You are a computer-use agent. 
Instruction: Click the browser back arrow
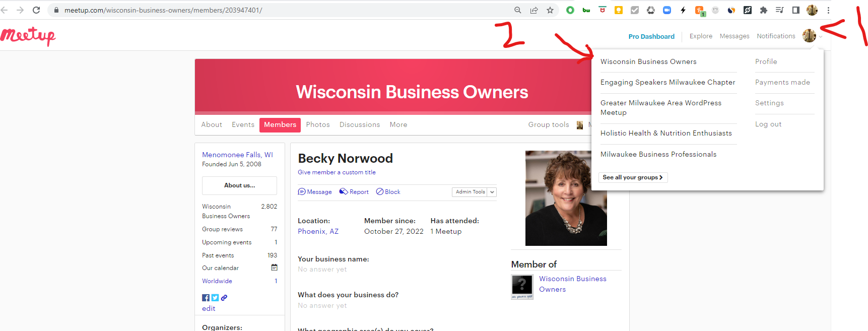(x=5, y=10)
